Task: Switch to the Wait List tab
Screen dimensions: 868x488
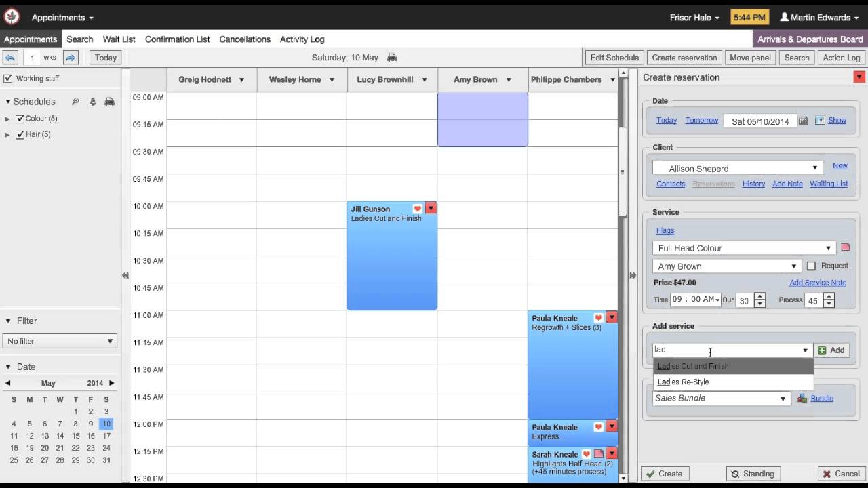Action: pyautogui.click(x=119, y=39)
